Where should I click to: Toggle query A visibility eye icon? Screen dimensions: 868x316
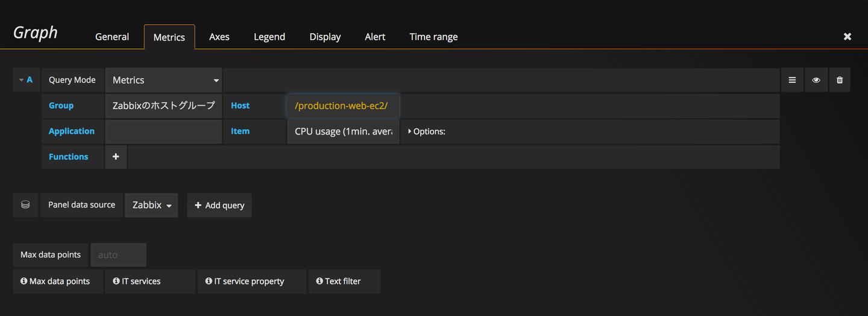tap(816, 80)
